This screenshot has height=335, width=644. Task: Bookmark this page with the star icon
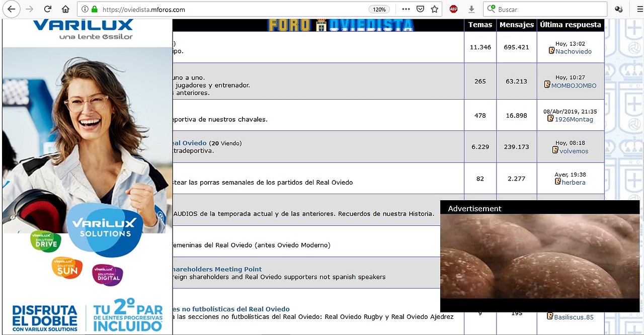click(435, 9)
